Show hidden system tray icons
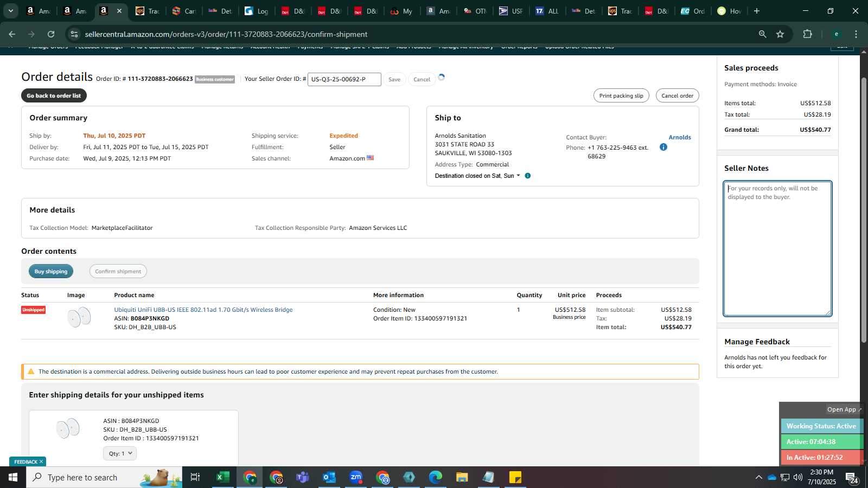Viewport: 868px width, 488px height. click(758, 477)
